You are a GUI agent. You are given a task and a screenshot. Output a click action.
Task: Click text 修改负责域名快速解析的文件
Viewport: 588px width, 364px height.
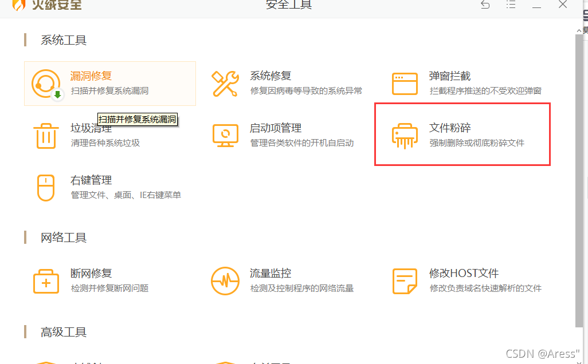point(485,288)
